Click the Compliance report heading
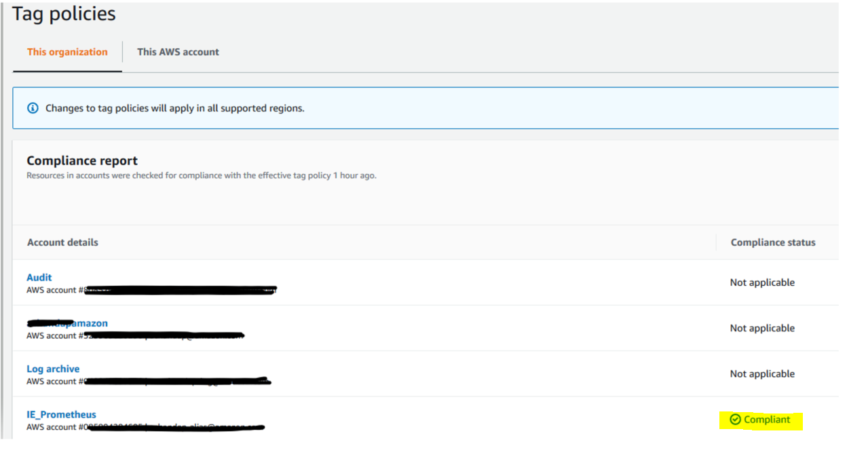 click(x=81, y=160)
